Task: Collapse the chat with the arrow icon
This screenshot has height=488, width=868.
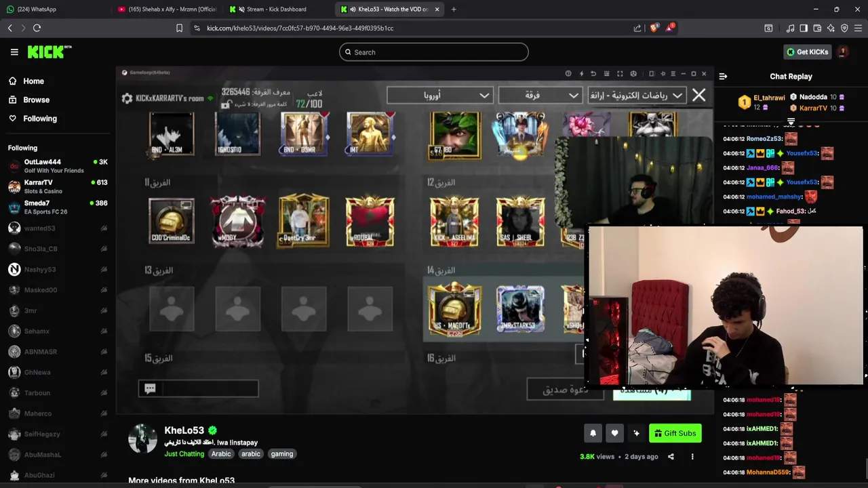Action: pyautogui.click(x=723, y=77)
